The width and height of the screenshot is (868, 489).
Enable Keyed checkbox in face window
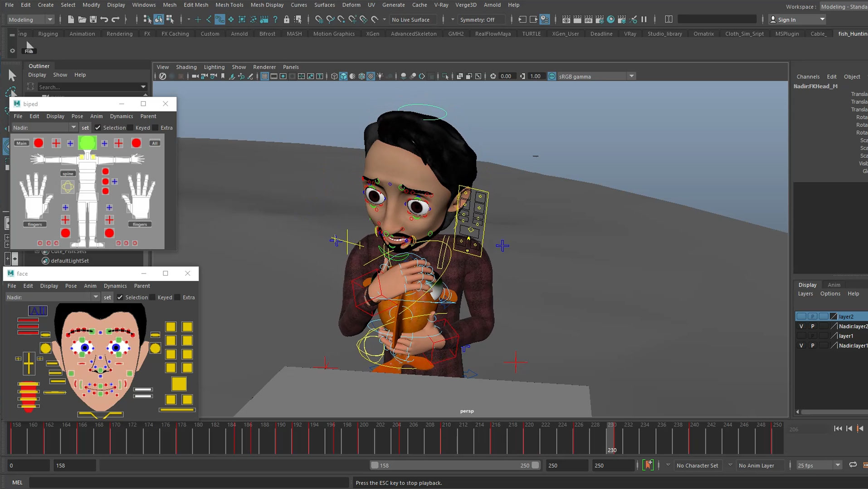click(153, 298)
